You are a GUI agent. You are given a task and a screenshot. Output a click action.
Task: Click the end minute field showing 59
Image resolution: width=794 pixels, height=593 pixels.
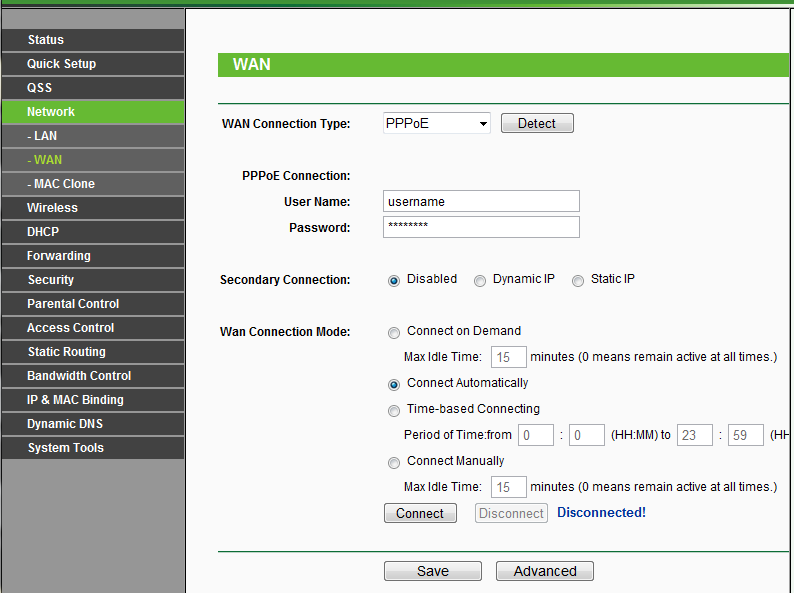tap(745, 435)
